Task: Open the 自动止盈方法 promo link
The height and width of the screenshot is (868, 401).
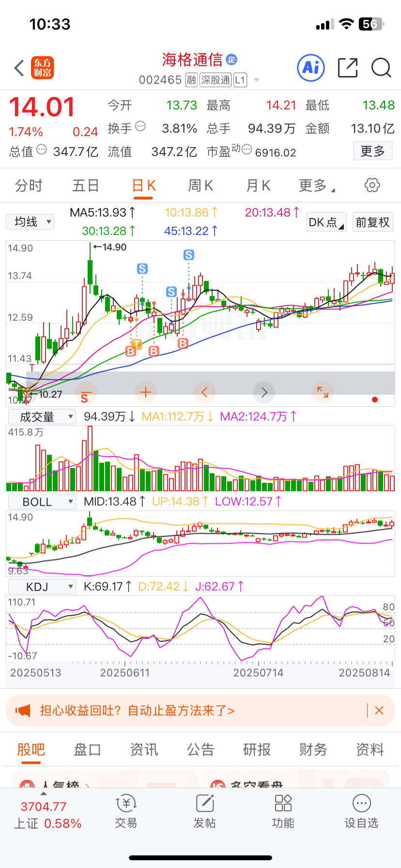Action: (137, 711)
